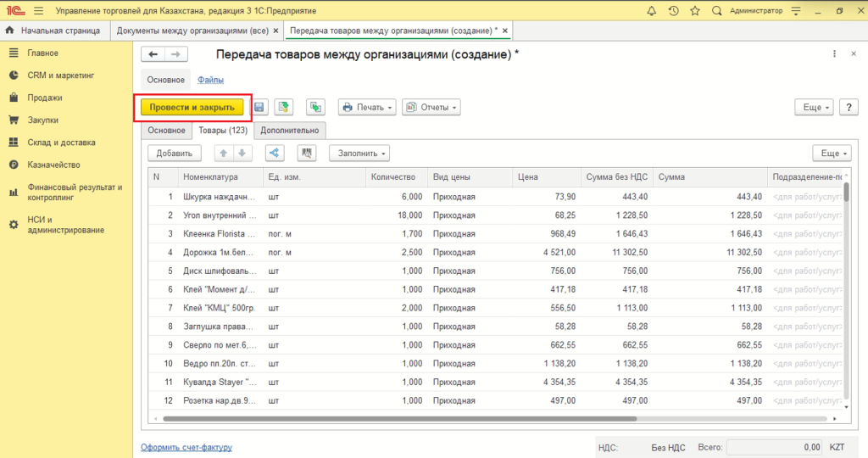
Task: Select the Товары (123) tab
Action: [223, 131]
